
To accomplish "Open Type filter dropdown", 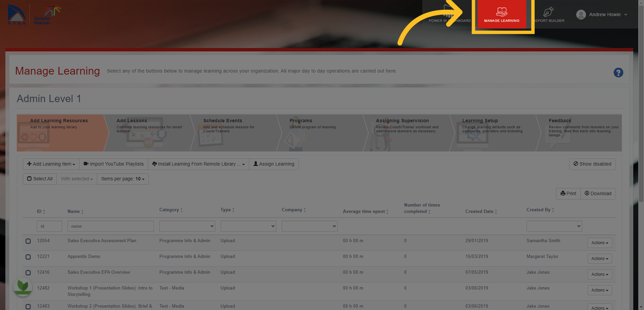I will [x=249, y=226].
